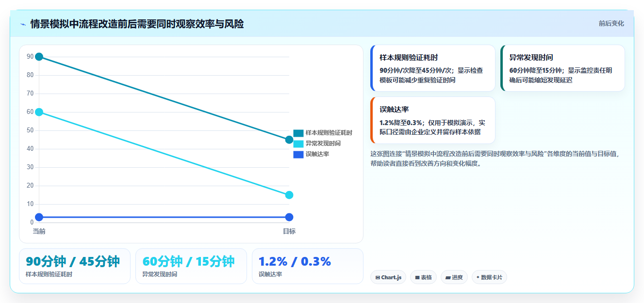644x303 pixels.
Task: Toggle the 异常发现时间 legend swatch
Action: [298, 144]
